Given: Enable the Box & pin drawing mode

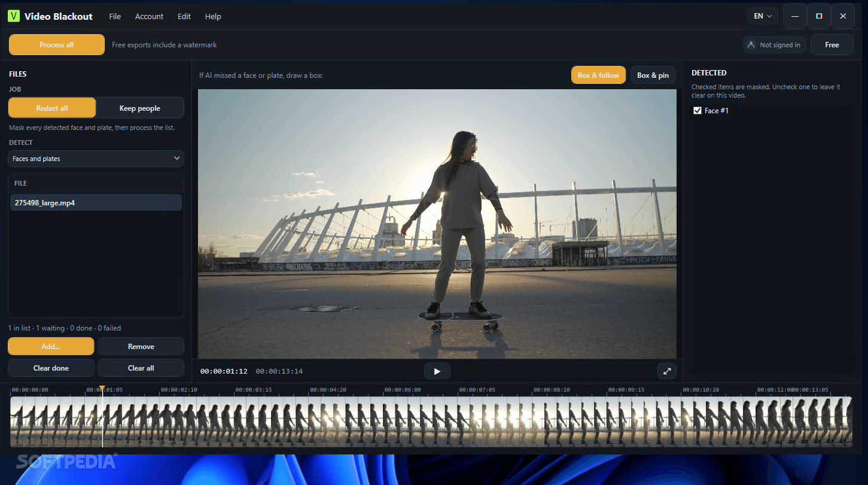Looking at the screenshot, I should coord(653,75).
